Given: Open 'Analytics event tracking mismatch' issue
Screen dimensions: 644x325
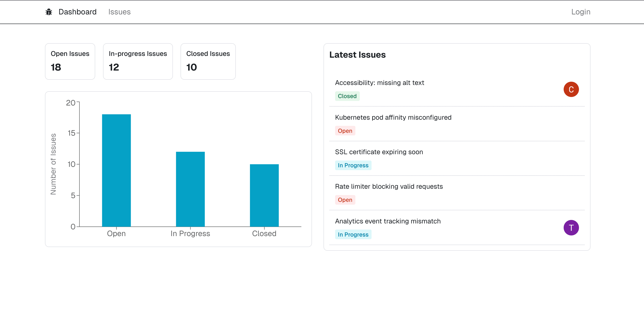Looking at the screenshot, I should pyautogui.click(x=387, y=221).
